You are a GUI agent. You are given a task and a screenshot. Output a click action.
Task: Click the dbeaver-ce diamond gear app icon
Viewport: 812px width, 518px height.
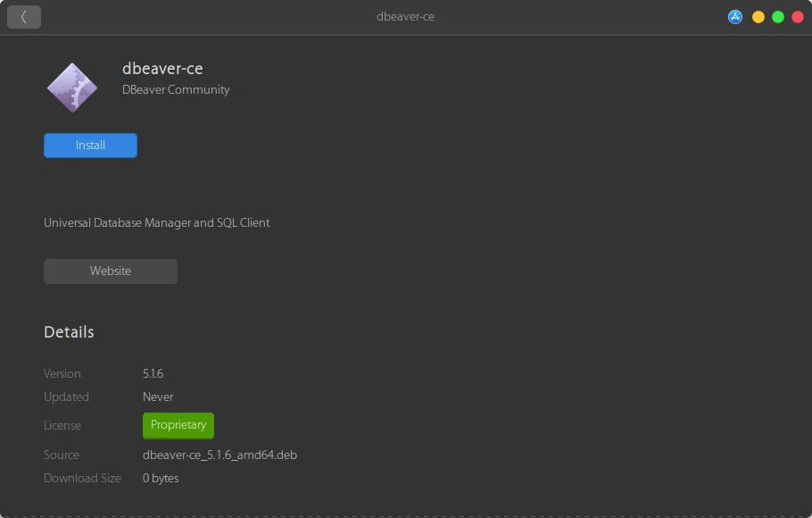coord(72,88)
